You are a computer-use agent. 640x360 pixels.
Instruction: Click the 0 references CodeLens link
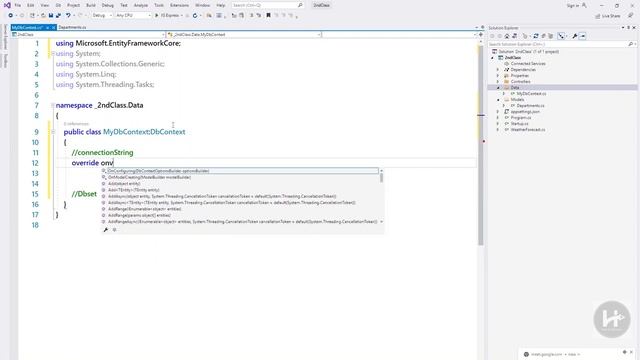76,124
